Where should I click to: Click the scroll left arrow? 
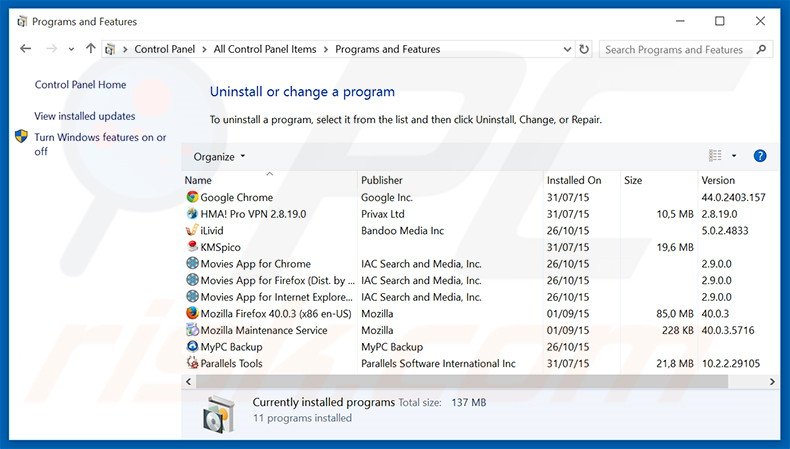[189, 381]
